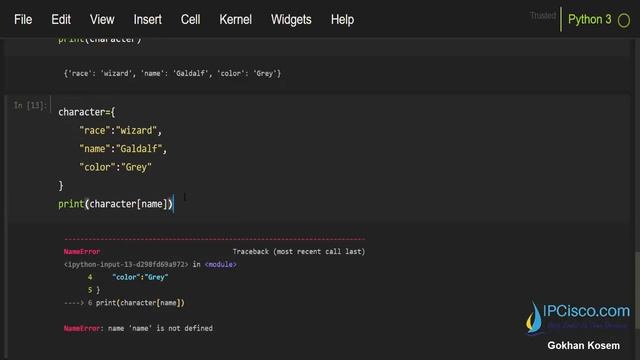Click the red NameError heading in traceback
The width and height of the screenshot is (640, 360).
82,252
